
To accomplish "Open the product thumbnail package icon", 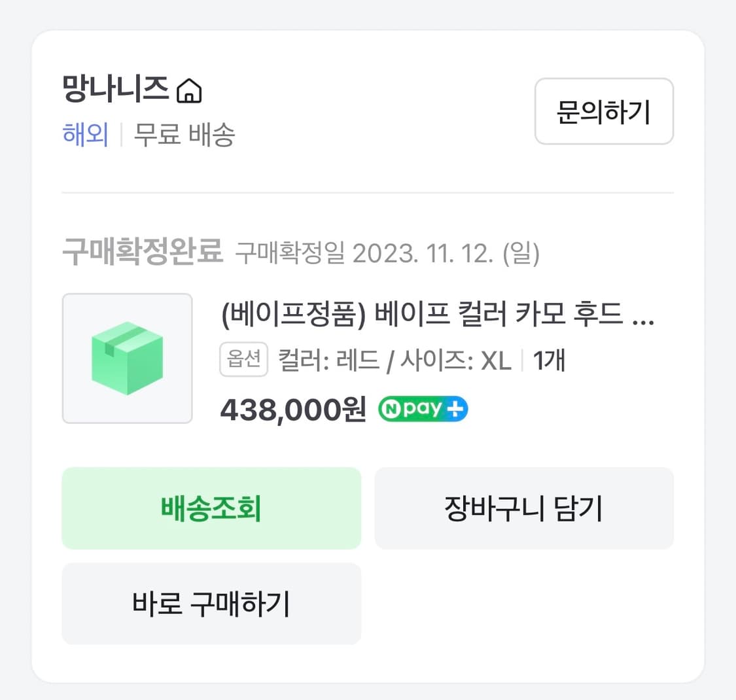I will pos(127,359).
